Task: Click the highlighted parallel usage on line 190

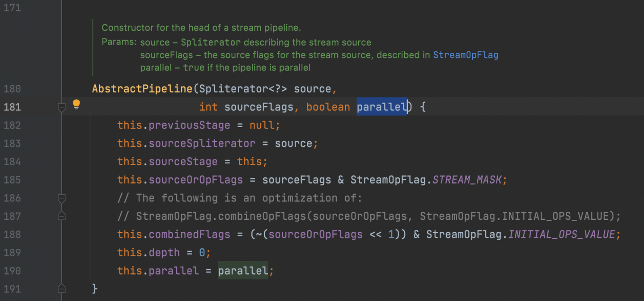Action: tap(243, 271)
